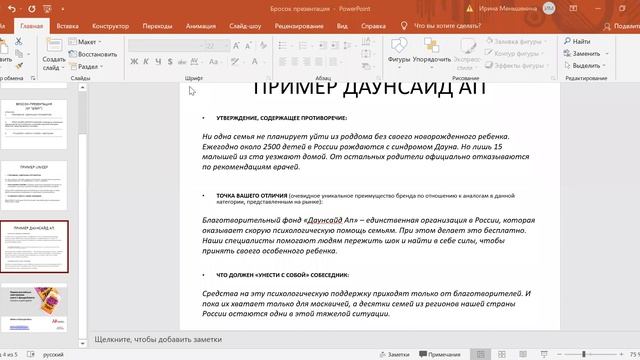Clear all formatting icon
640x360 pixels.
tap(263, 46)
